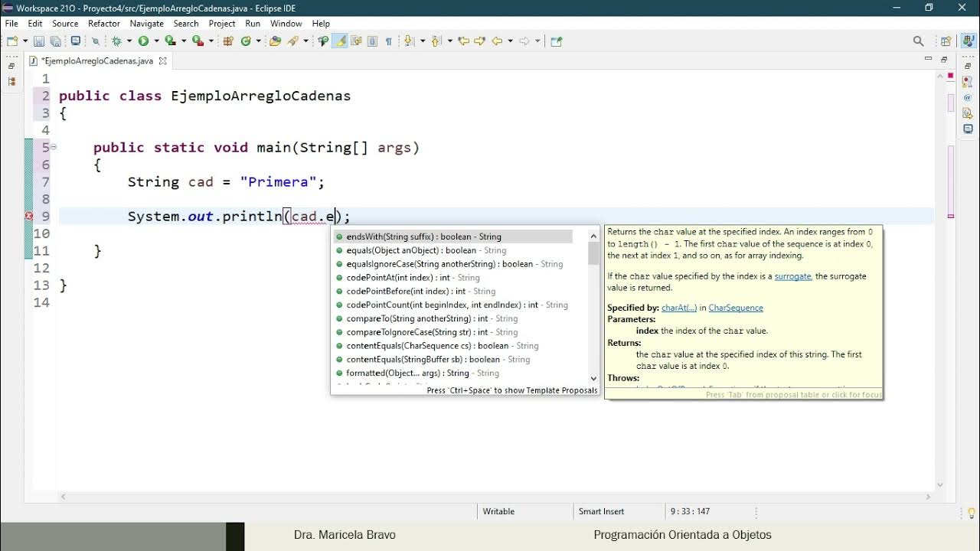Screen dimensions: 980x551
Task: Open the charAt(...) link in Javadoc popup
Action: click(679, 308)
